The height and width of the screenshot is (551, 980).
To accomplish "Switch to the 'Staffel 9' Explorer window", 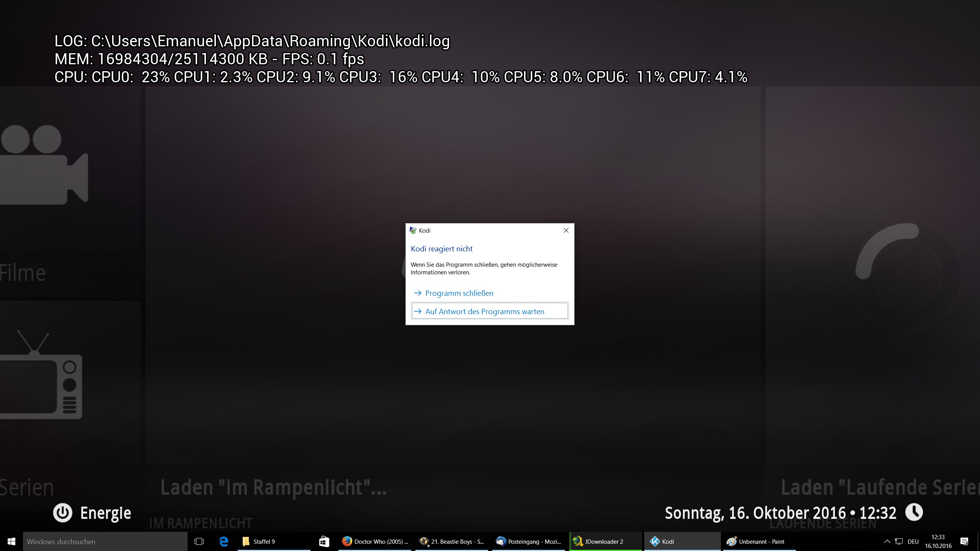I will (x=274, y=541).
